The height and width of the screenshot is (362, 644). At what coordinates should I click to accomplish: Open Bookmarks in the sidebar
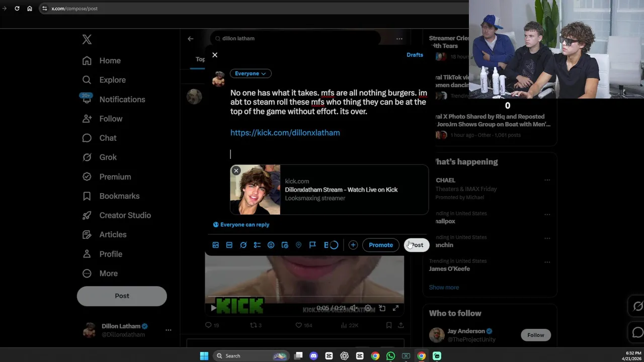(x=111, y=196)
